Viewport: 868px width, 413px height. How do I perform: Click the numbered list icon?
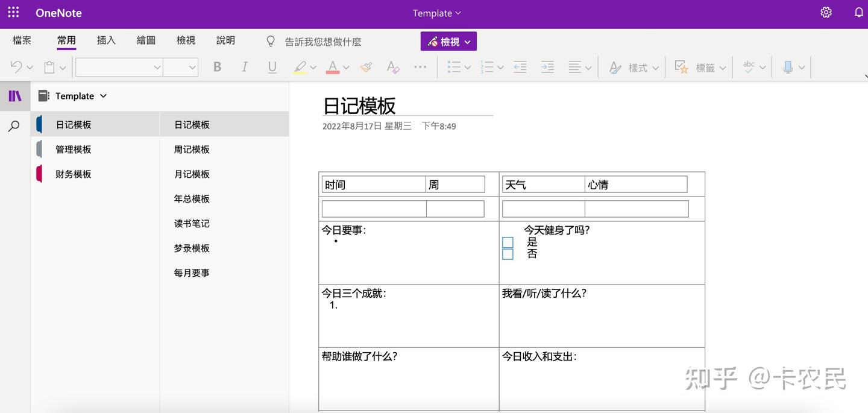coord(487,68)
